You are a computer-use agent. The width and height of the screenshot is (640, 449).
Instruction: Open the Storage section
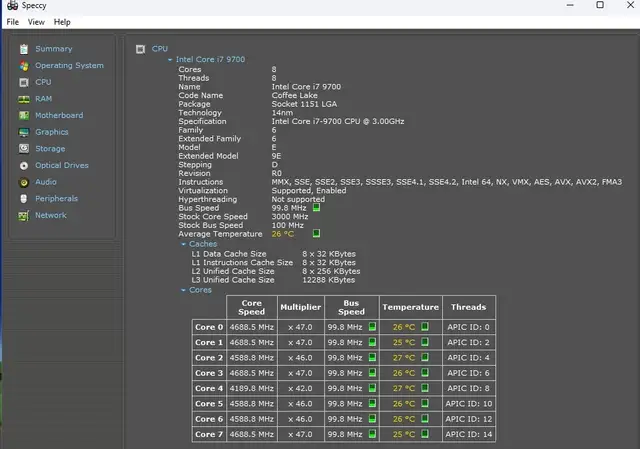click(50, 149)
